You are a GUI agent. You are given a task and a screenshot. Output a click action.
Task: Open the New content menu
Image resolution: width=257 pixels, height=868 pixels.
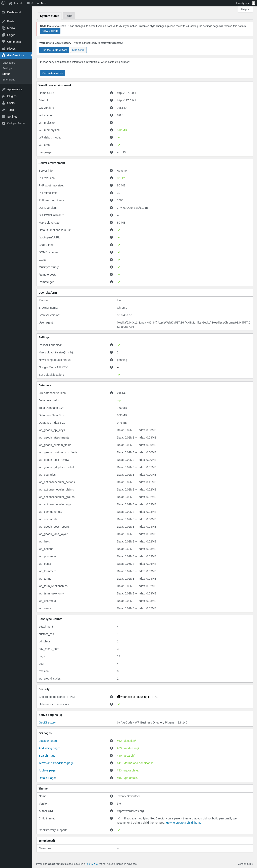[x=42, y=3]
